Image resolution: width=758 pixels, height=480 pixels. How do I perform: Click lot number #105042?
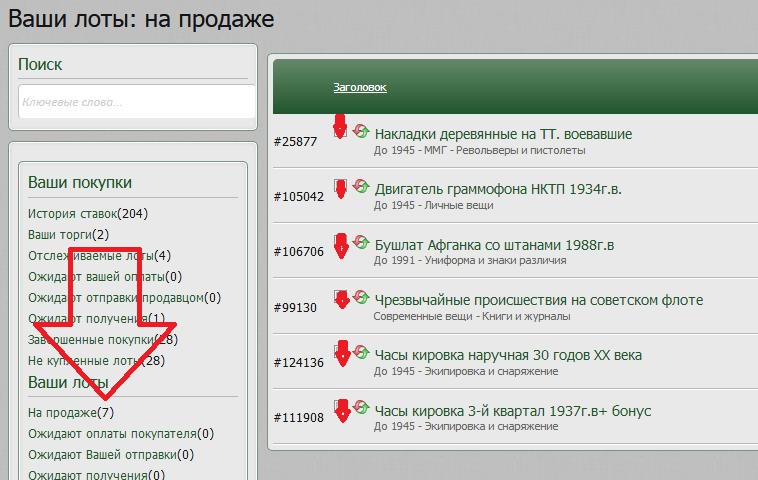click(299, 197)
